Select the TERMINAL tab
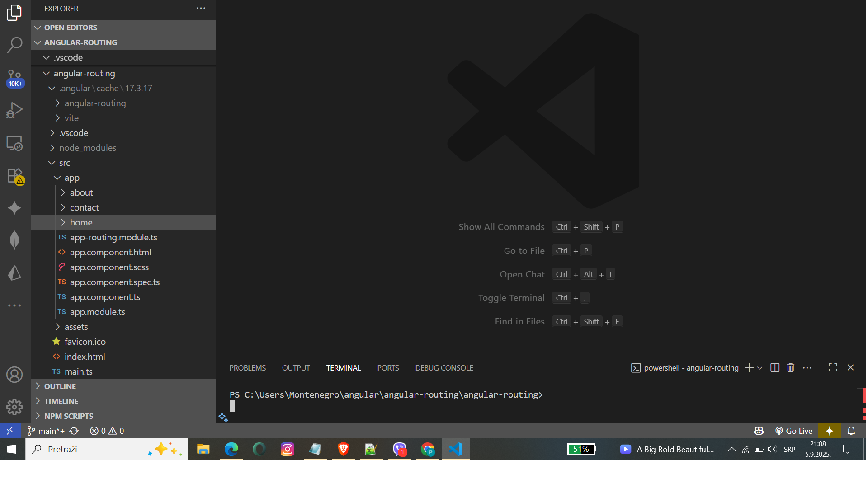Screen dimensions: 868x488 click(344, 368)
